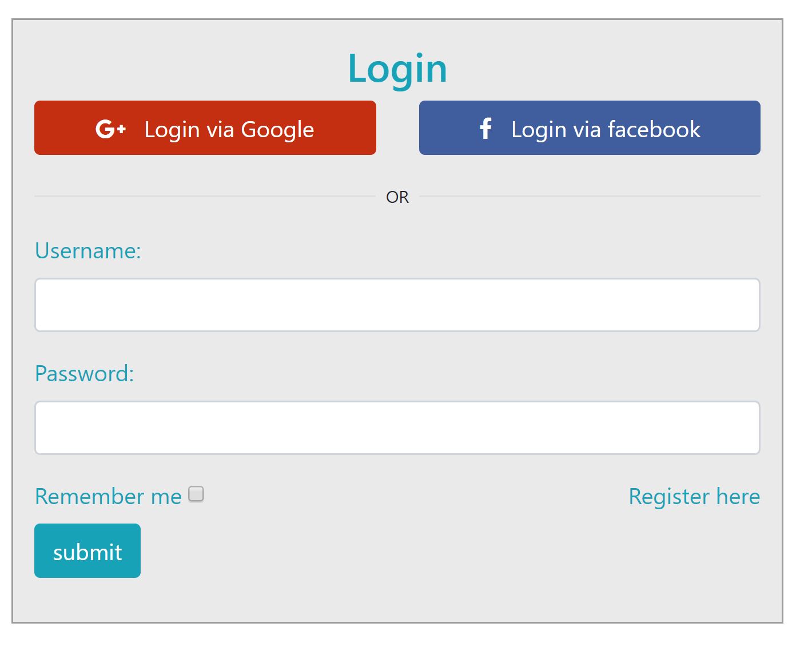Click the Google plus icon
Image resolution: width=812 pixels, height=659 pixels.
click(110, 129)
